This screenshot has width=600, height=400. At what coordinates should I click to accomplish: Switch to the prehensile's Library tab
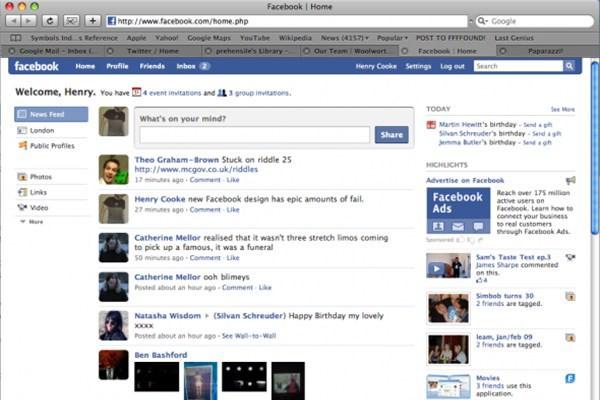pyautogui.click(x=251, y=51)
